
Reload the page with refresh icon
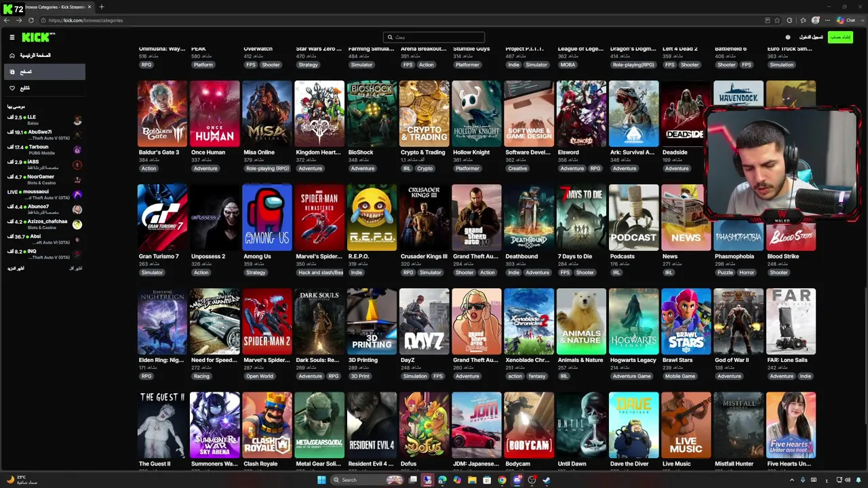tap(31, 20)
